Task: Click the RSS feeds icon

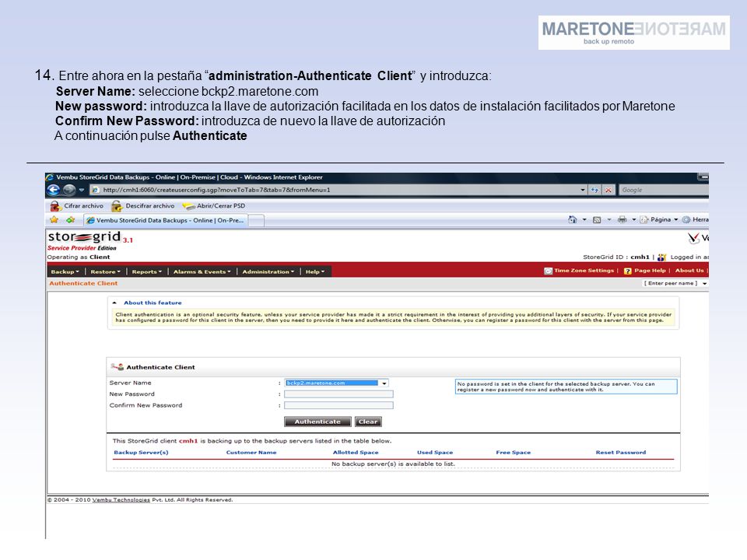Action: [x=597, y=219]
